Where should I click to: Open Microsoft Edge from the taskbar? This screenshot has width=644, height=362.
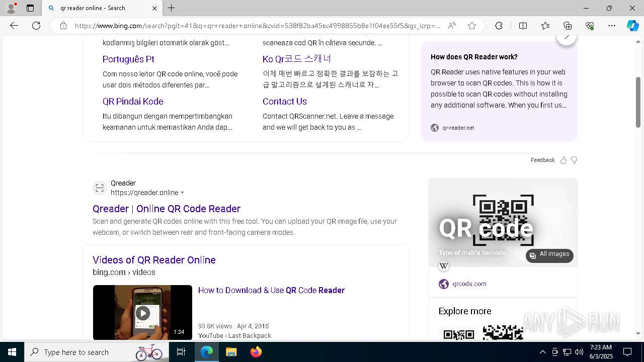pos(207,352)
